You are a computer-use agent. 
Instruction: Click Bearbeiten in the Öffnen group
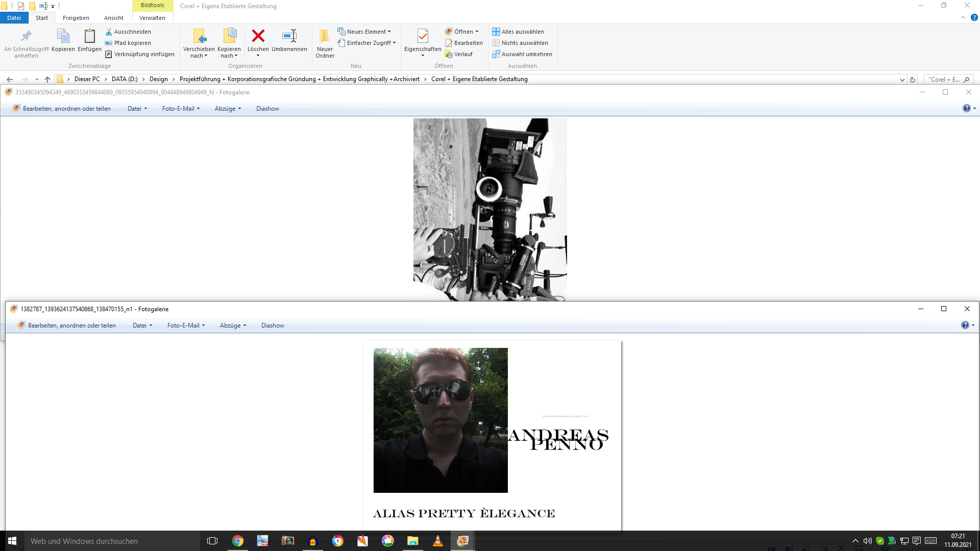tap(464, 43)
